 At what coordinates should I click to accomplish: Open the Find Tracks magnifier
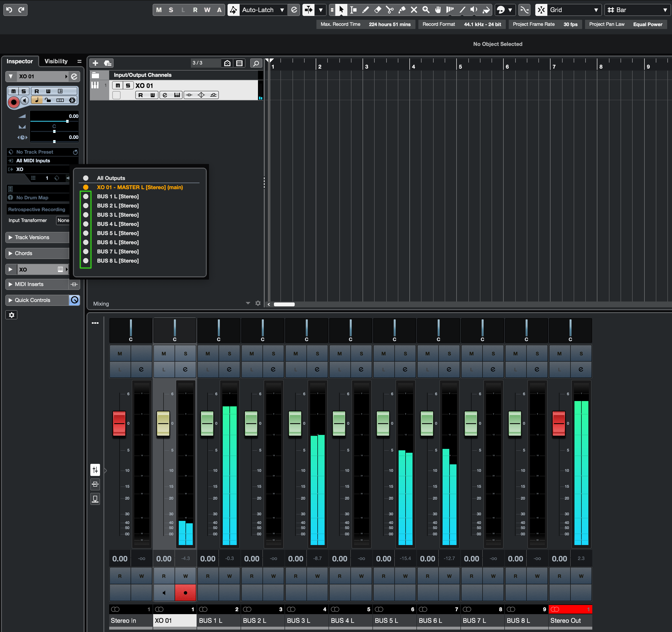256,63
